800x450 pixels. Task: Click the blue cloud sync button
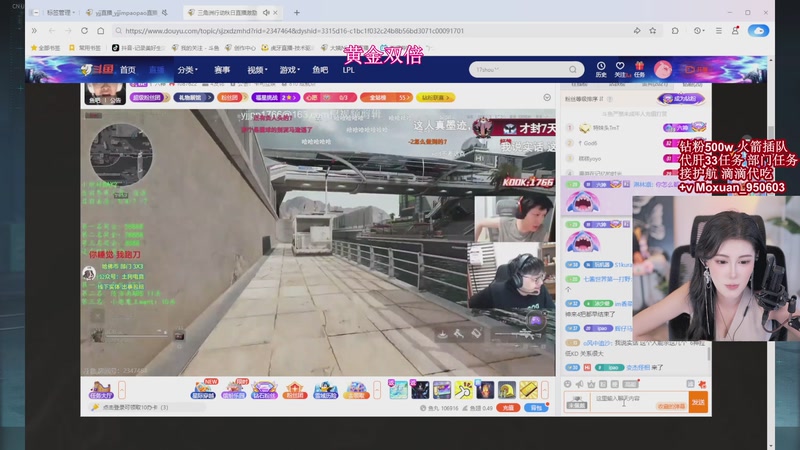click(x=758, y=31)
